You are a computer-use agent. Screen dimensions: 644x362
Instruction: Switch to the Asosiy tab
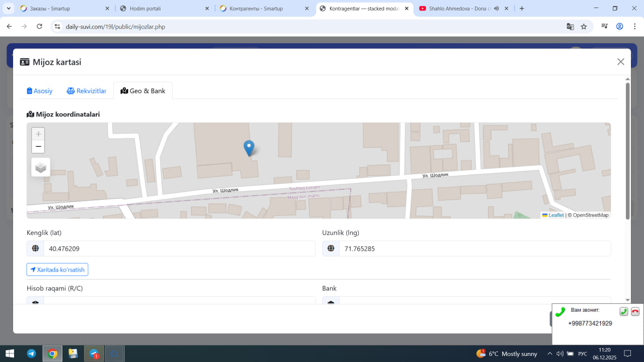[x=40, y=91]
